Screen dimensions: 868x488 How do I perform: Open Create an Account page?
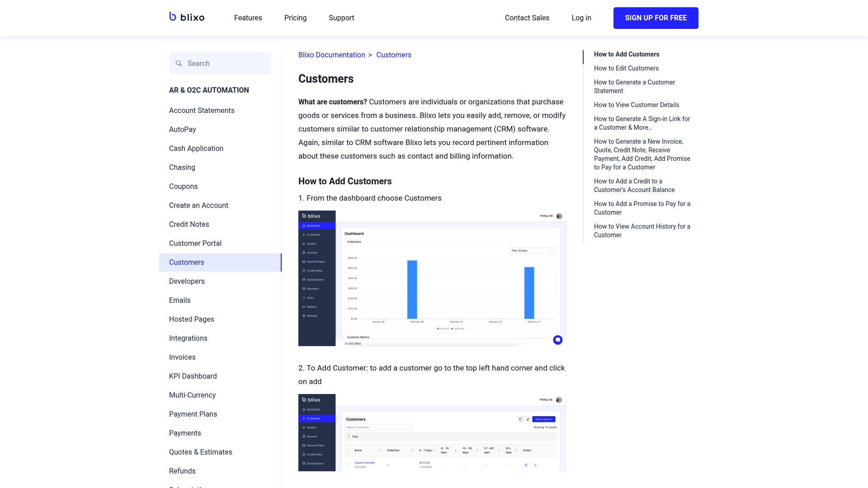click(198, 206)
